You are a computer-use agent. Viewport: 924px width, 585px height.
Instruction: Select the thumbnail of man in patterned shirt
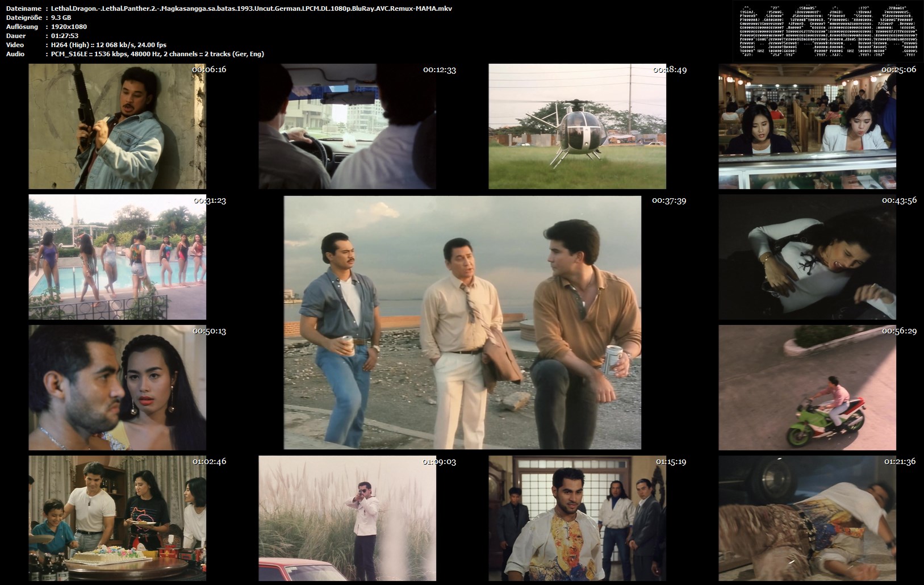(x=577, y=518)
